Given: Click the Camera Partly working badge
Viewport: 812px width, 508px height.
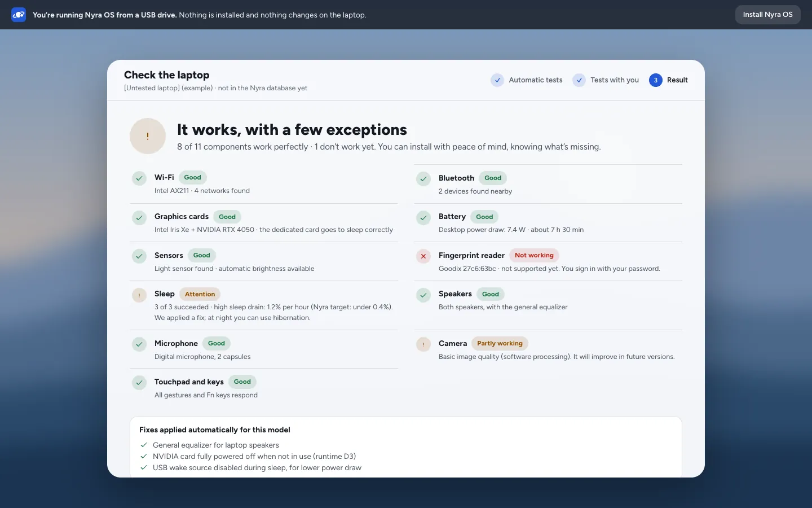Looking at the screenshot, I should [x=500, y=343].
